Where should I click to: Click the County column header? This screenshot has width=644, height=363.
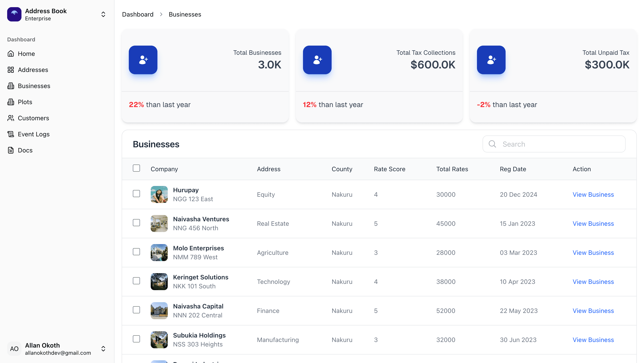[x=342, y=169]
